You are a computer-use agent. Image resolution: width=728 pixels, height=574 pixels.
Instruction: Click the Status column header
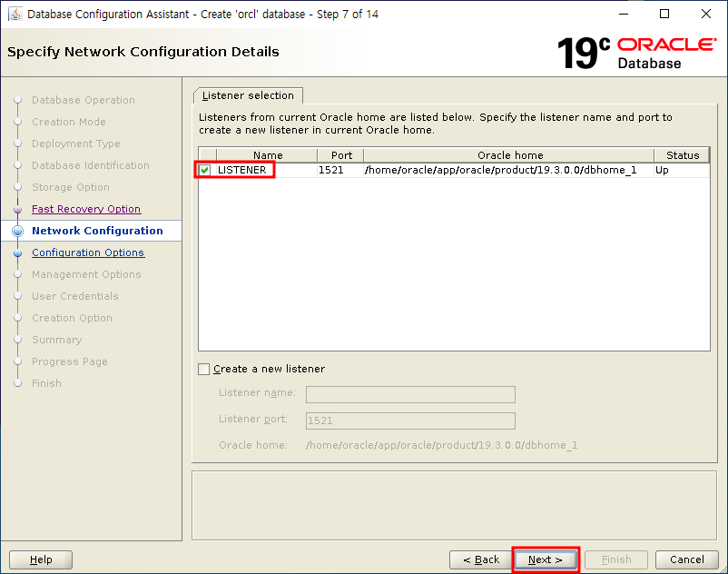click(x=682, y=155)
